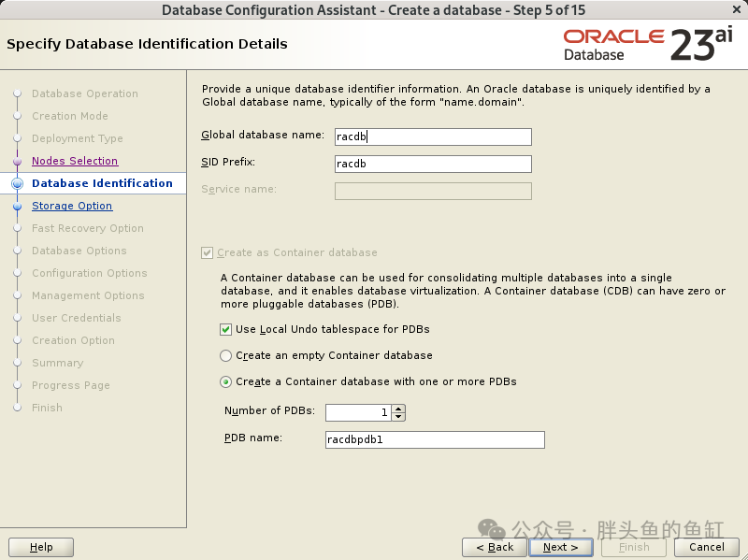Select Container database with one or more PDBs
This screenshot has height=560, width=748.
click(x=225, y=381)
